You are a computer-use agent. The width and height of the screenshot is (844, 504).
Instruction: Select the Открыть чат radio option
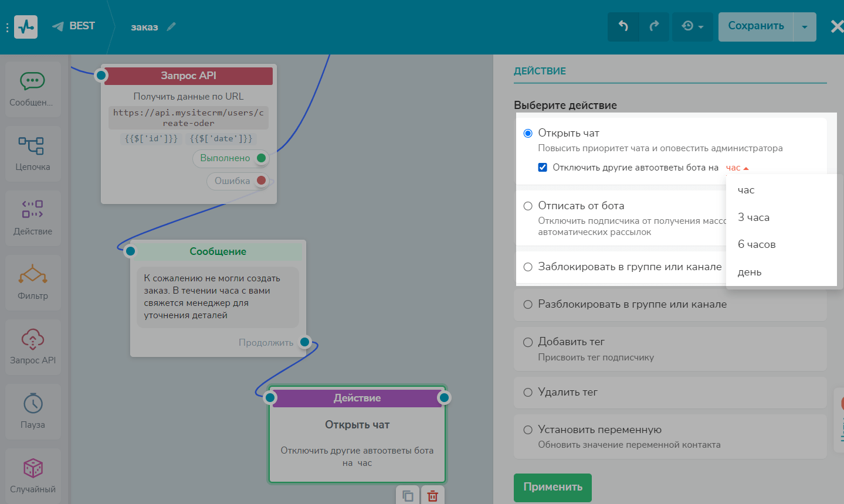click(x=528, y=133)
